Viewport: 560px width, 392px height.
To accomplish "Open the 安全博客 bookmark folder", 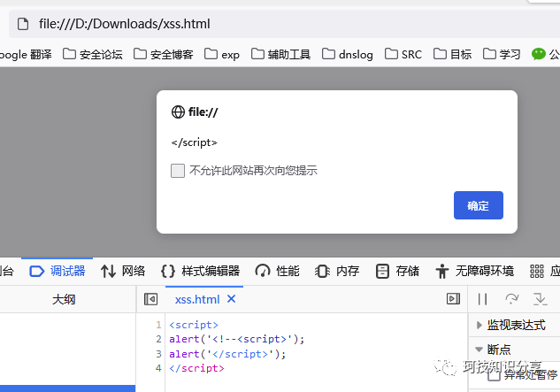I will point(164,54).
